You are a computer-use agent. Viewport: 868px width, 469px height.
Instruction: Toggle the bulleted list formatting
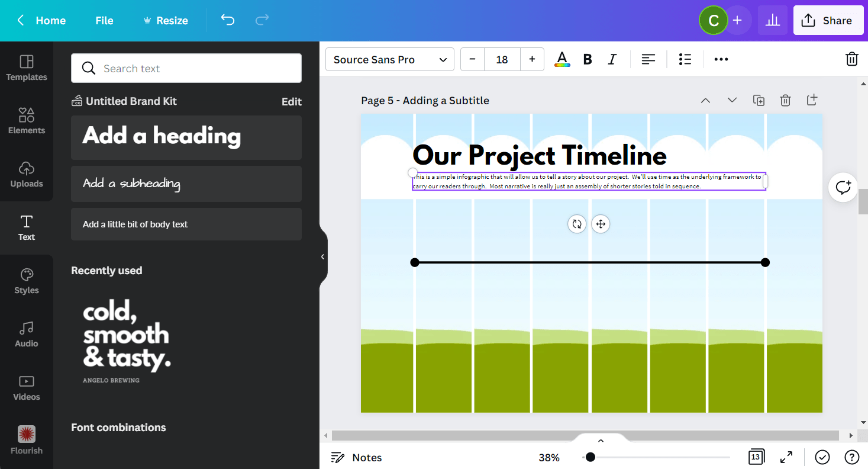pyautogui.click(x=685, y=59)
